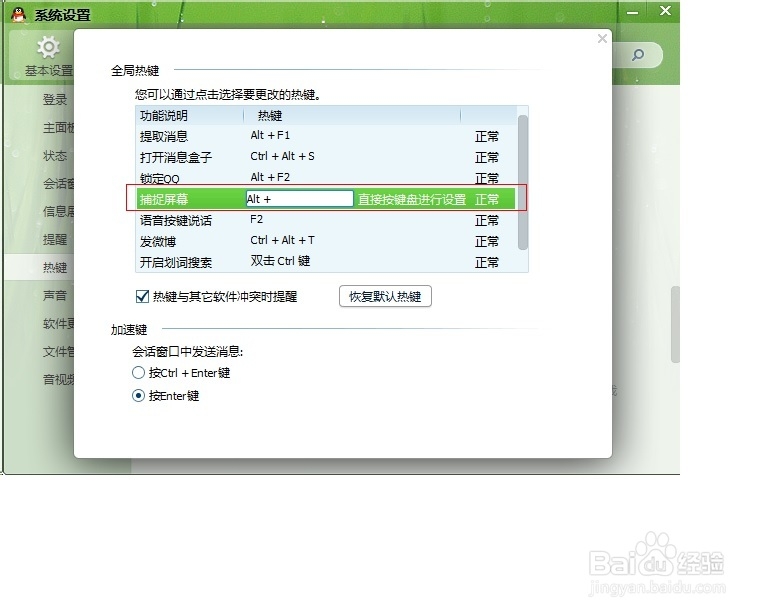Viewport: 768px width, 614px height.
Task: Select 软件更新 in the sidebar
Action: point(58,324)
